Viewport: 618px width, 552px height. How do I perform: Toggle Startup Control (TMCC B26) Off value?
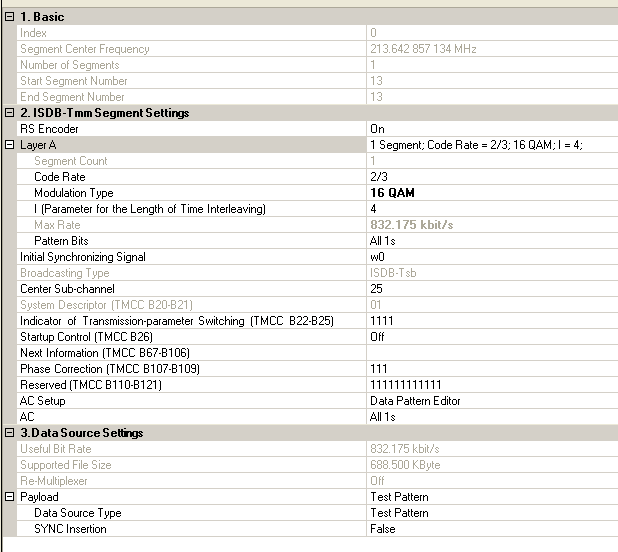490,337
